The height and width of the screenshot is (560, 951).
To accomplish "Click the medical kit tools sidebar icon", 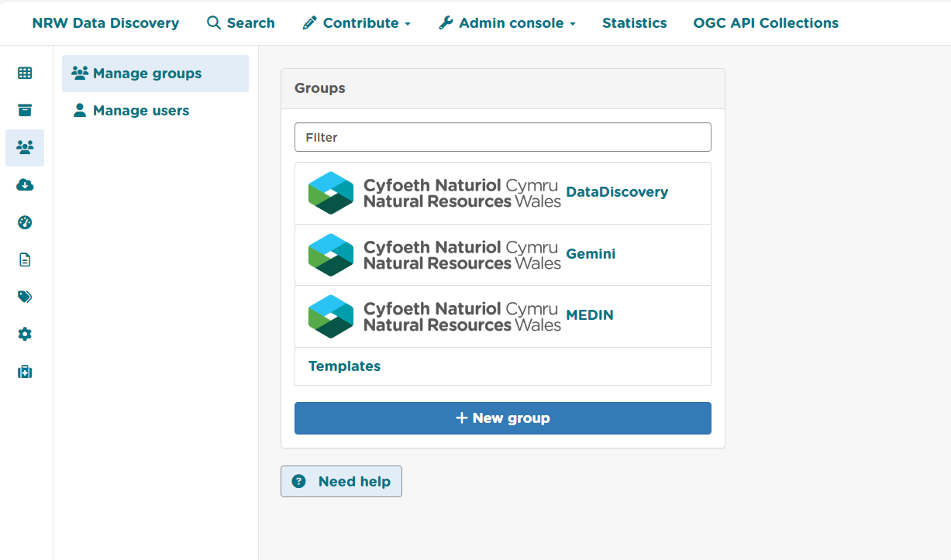I will (x=25, y=372).
